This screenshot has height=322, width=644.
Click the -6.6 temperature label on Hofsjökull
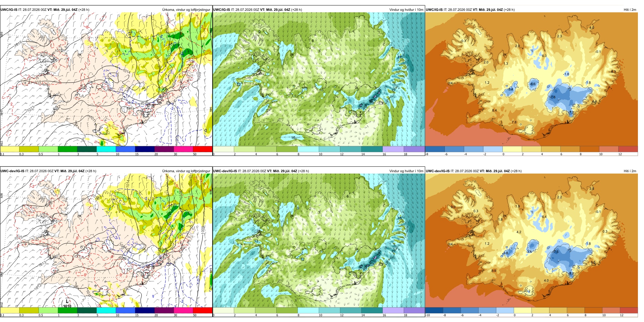coord(533,84)
